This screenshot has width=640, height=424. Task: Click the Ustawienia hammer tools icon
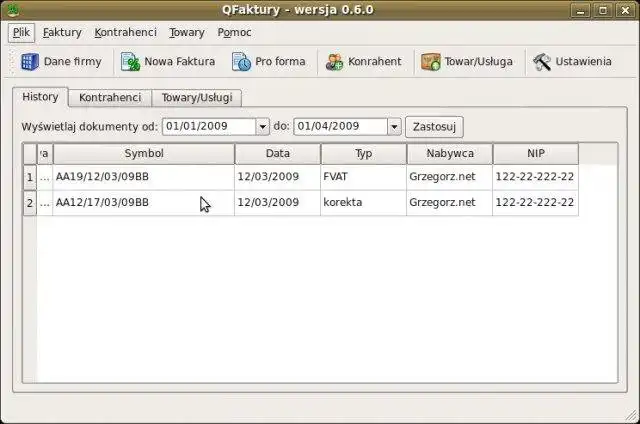pyautogui.click(x=542, y=62)
